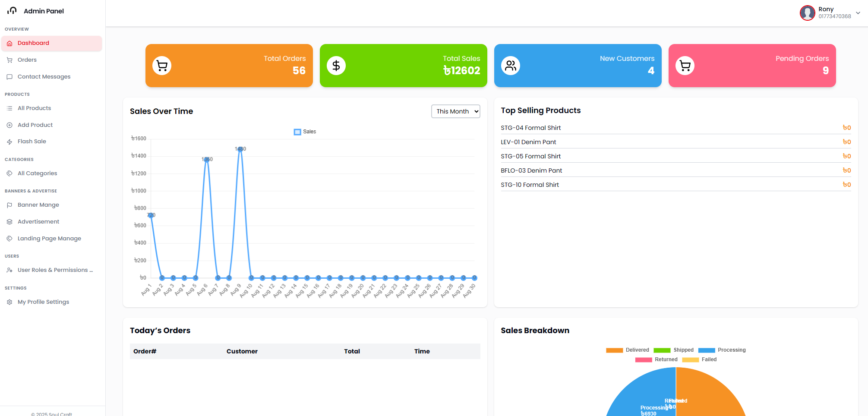Click the User Roles & Permissions icon
868x416 pixels.
click(9, 270)
